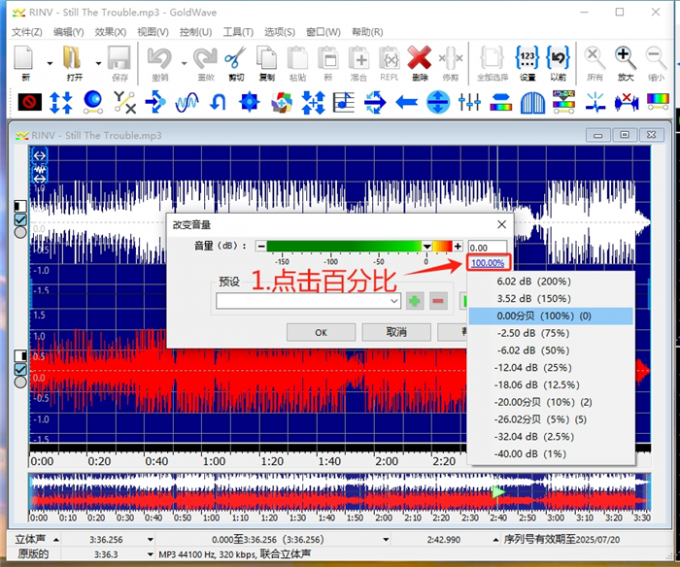Click the blue left arrow reverse icon
This screenshot has height=567, width=680.
point(407,103)
